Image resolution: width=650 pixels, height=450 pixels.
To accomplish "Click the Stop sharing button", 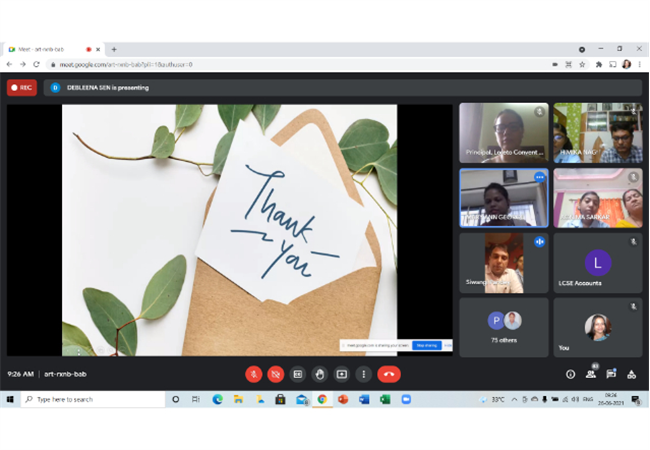I will pos(427,345).
